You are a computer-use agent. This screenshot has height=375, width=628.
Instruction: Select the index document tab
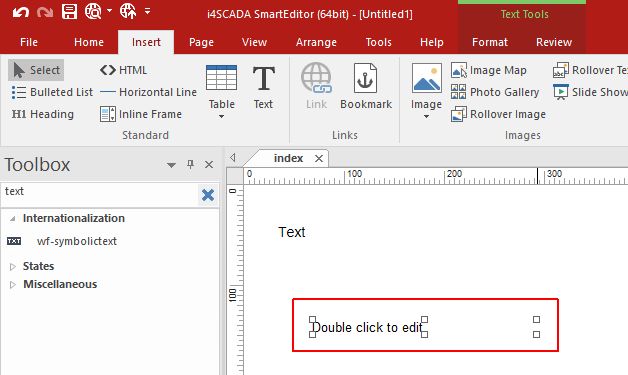288,158
